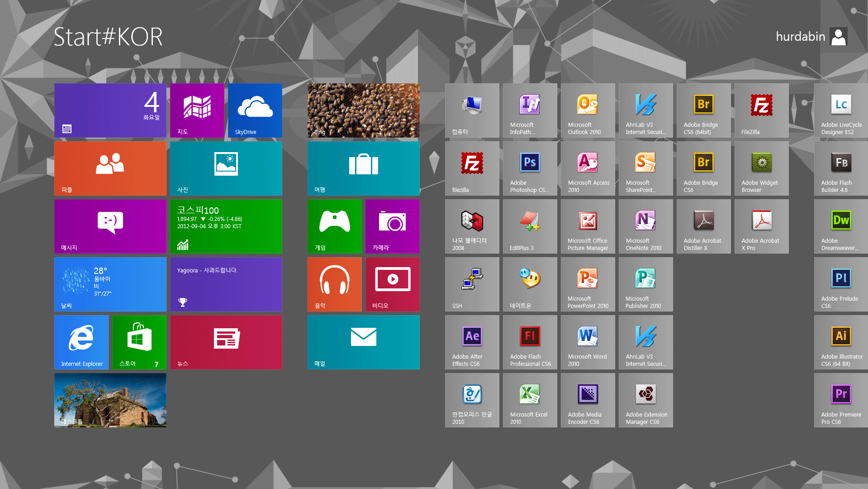Image resolution: width=868 pixels, height=489 pixels.
Task: Launch EditPlus 3 application
Action: 530,226
